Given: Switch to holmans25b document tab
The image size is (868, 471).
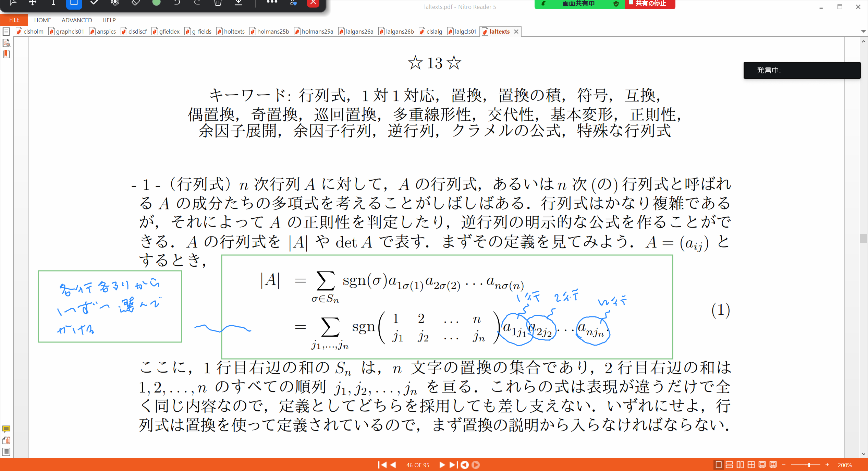Looking at the screenshot, I should click(270, 32).
